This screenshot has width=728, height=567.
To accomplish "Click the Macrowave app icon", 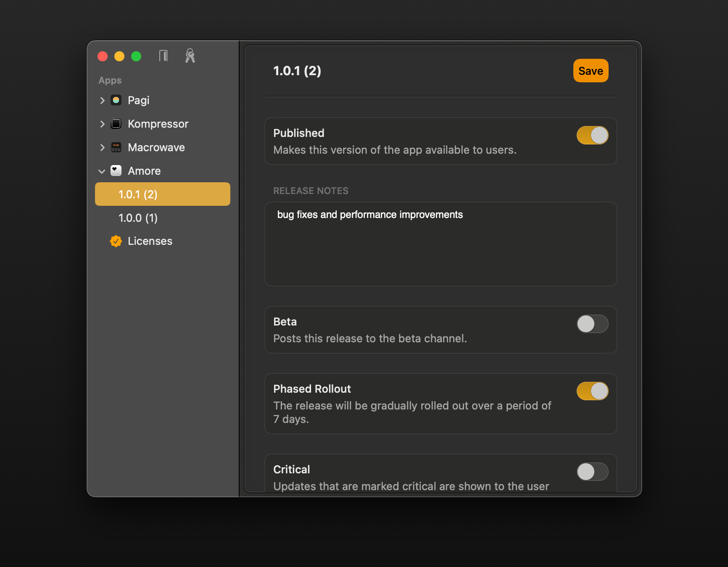I will (116, 147).
